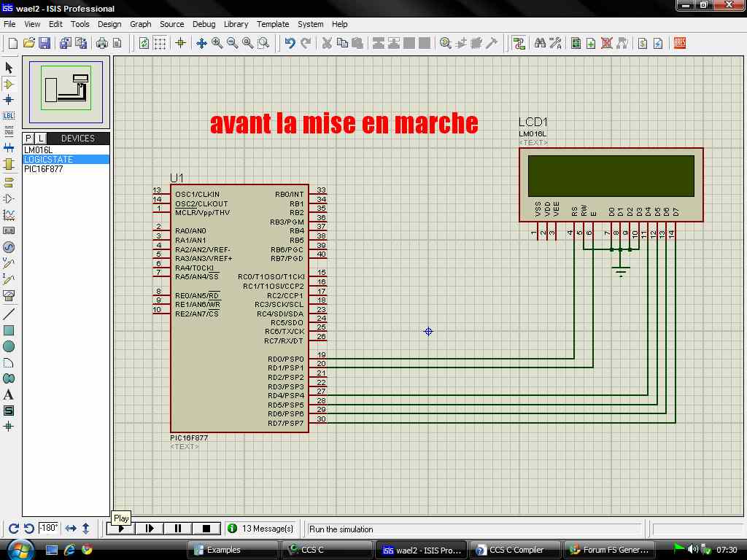Cut selection with the scissors icon
Viewport: 747px width, 560px height.
click(327, 43)
